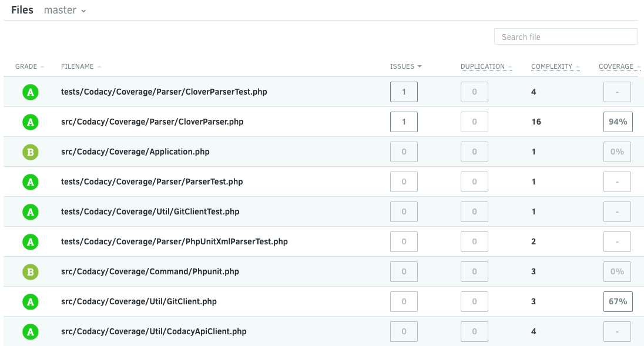Image resolution: width=644 pixels, height=346 pixels.
Task: Click grade A icon for CodacyApiClient.php
Action: [31, 332]
